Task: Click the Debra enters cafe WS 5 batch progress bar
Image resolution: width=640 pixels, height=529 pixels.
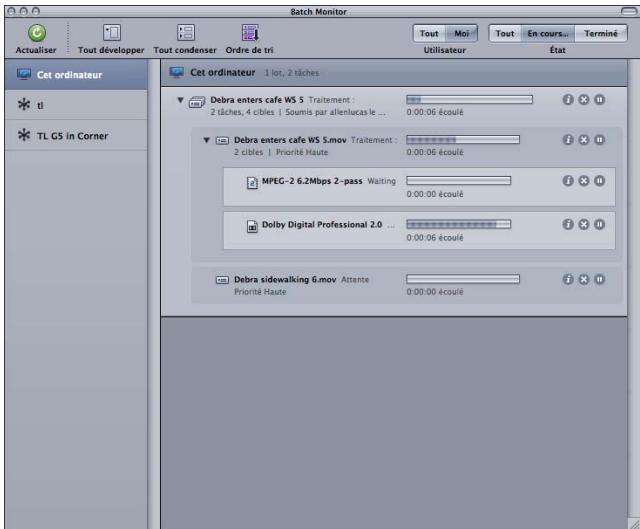Action: click(x=469, y=100)
